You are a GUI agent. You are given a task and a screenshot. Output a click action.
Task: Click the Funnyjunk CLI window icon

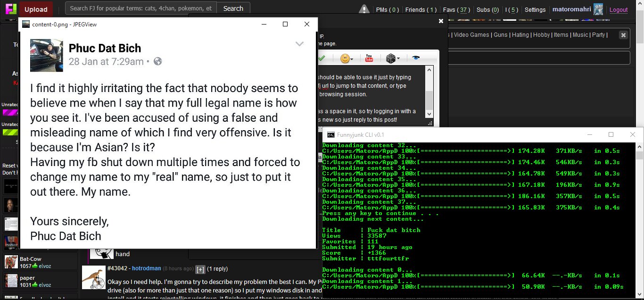(331, 134)
